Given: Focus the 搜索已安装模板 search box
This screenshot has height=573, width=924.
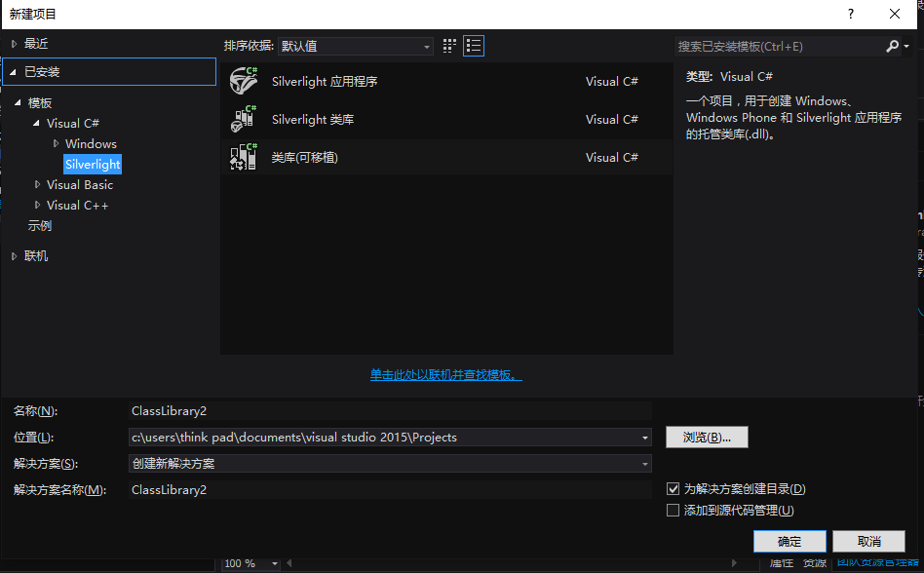Looking at the screenshot, I should click(x=778, y=46).
